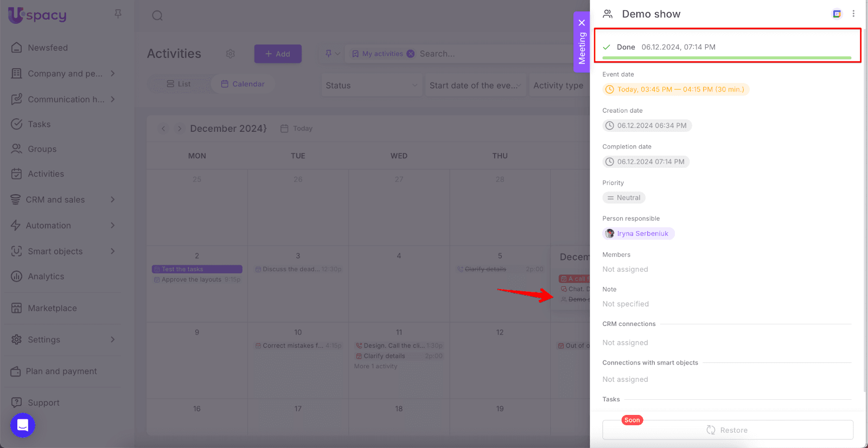Open the Status filter dropdown

click(371, 85)
